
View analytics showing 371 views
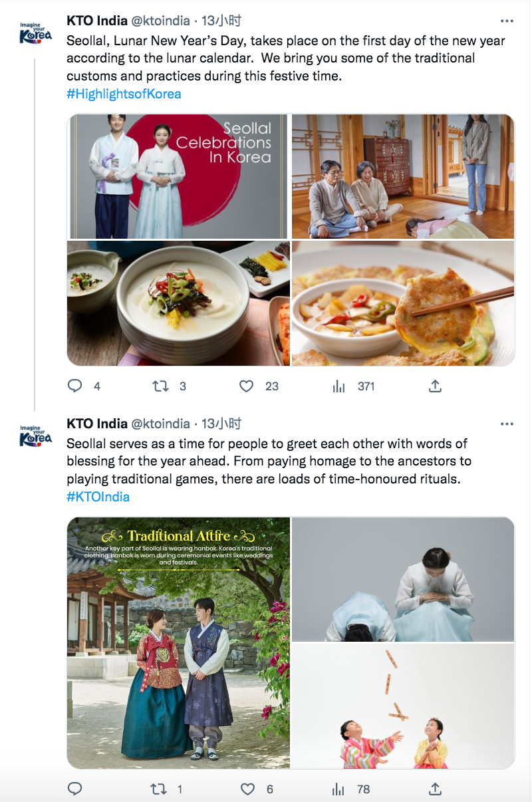coord(339,386)
